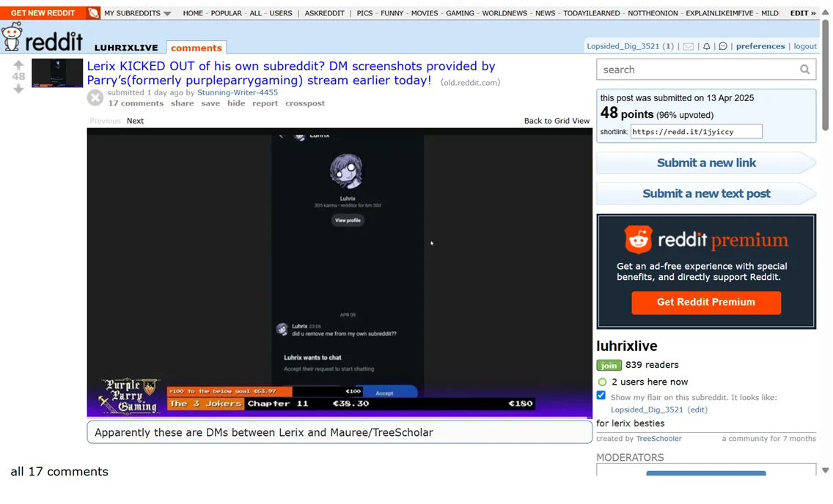Click the scrollbar down arrow
This screenshot has width=833, height=504.
coord(825,470)
